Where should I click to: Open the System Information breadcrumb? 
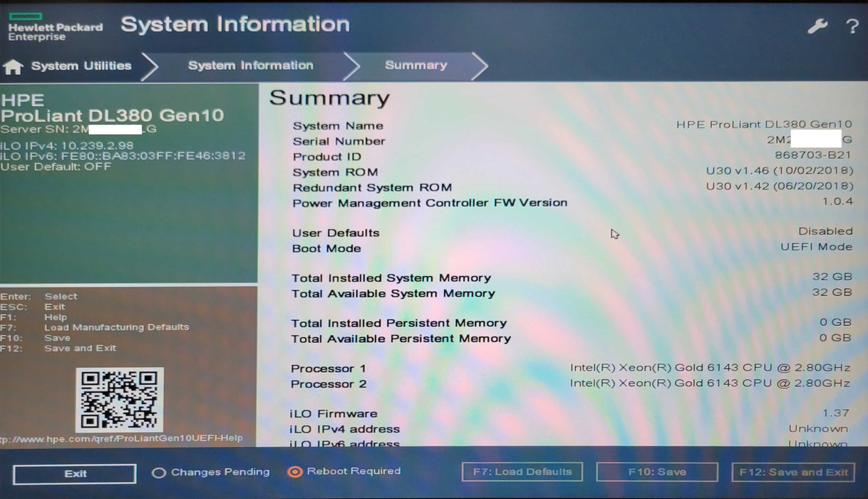[x=250, y=66]
